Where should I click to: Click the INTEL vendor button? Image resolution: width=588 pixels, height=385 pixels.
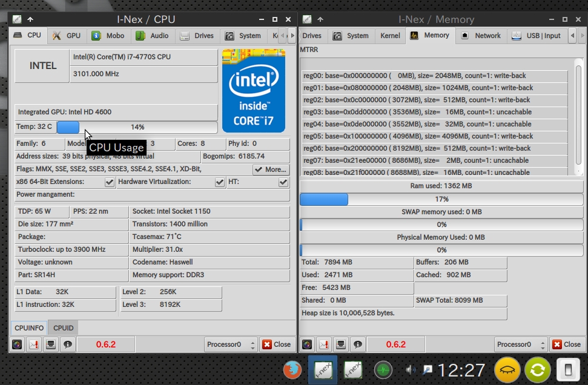[x=42, y=66]
